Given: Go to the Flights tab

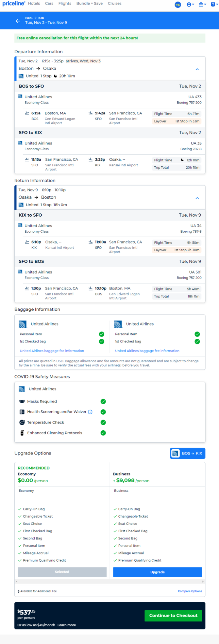Looking at the screenshot, I should click(65, 4).
